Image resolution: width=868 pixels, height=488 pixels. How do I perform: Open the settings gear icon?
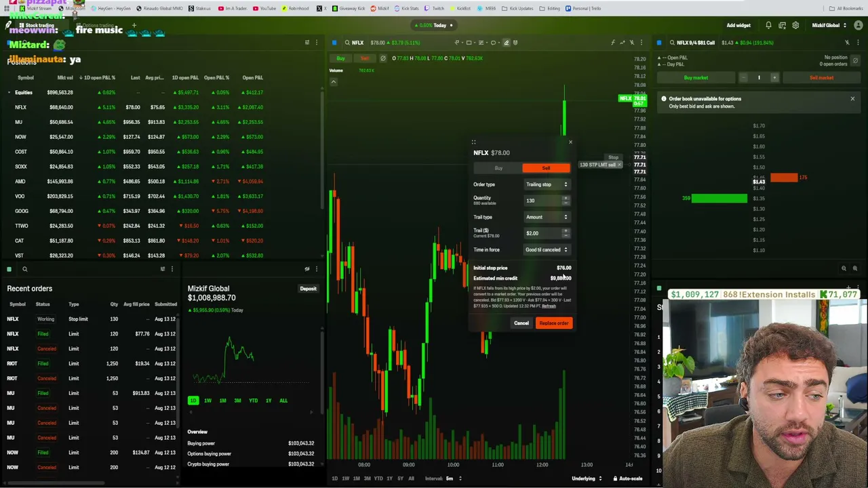795,26
